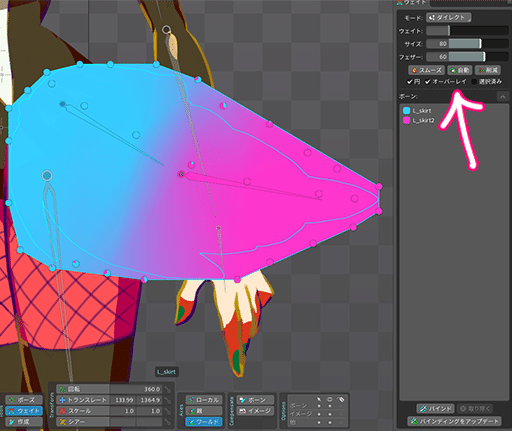Switch axes to ローカル (Local)
The height and width of the screenshot is (432, 512).
(x=204, y=400)
